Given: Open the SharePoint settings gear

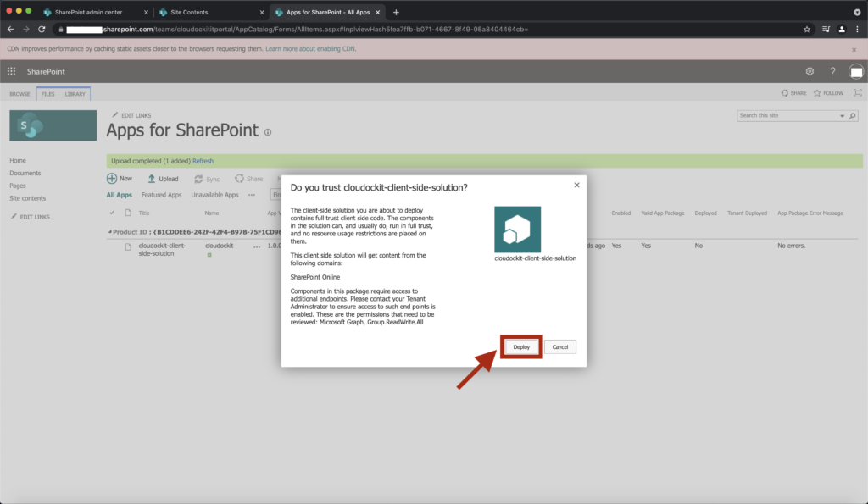Looking at the screenshot, I should pos(810,71).
